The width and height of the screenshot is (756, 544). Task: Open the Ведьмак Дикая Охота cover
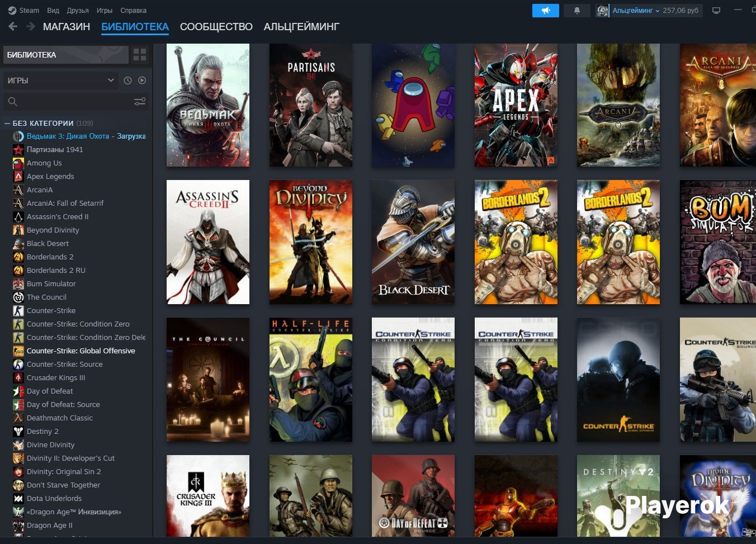(208, 105)
